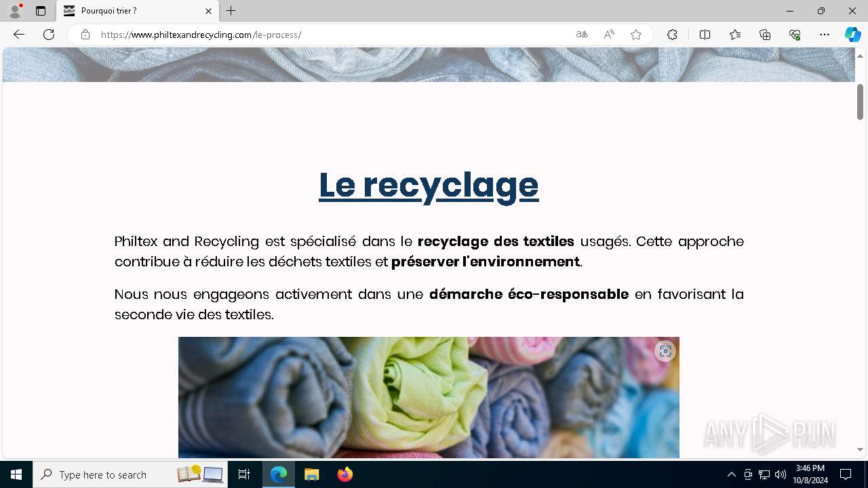Viewport: 868px width, 488px height.
Task: Start Read aloud from address bar
Action: point(609,35)
